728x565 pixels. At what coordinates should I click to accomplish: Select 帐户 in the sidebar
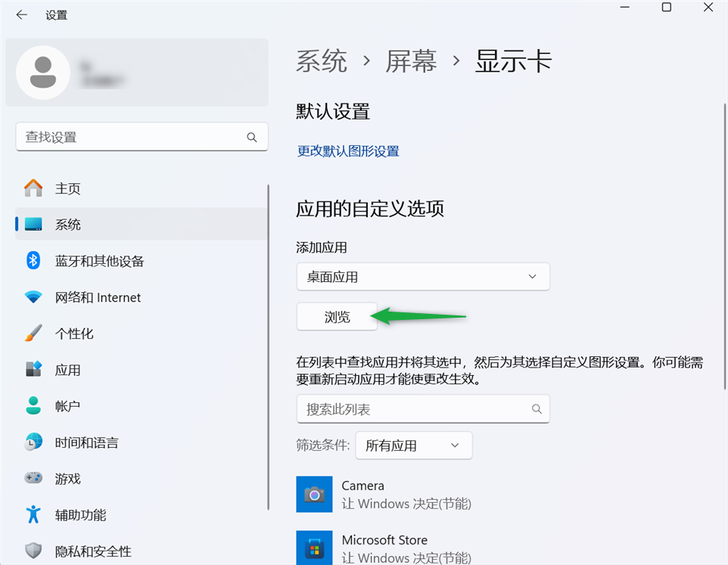pos(67,406)
